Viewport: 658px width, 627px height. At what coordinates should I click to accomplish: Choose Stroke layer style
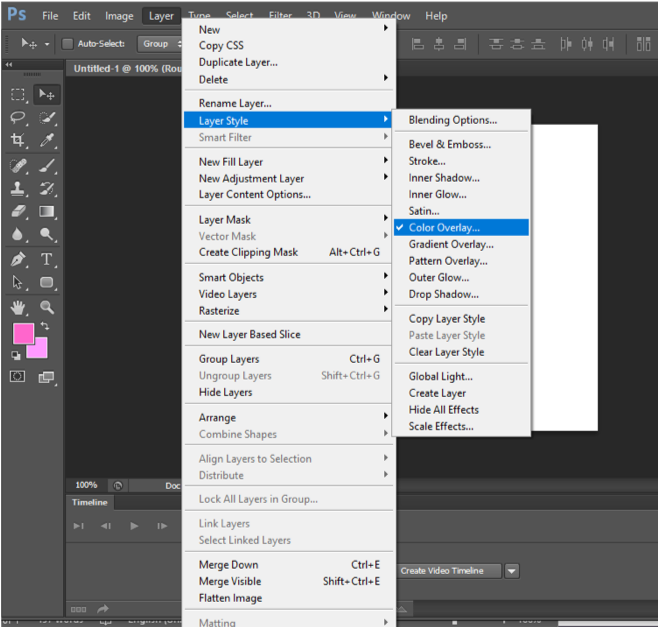[461, 161]
